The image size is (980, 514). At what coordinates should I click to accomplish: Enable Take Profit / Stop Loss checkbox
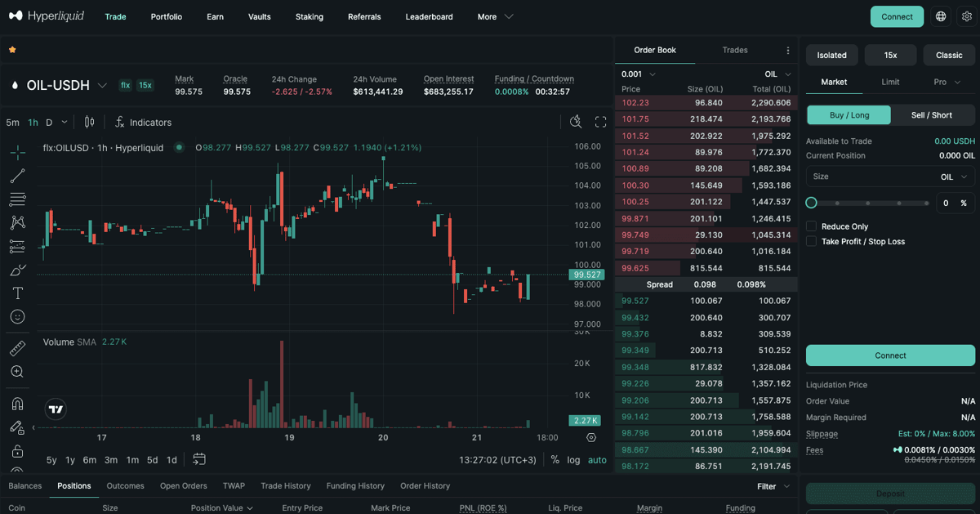point(811,241)
